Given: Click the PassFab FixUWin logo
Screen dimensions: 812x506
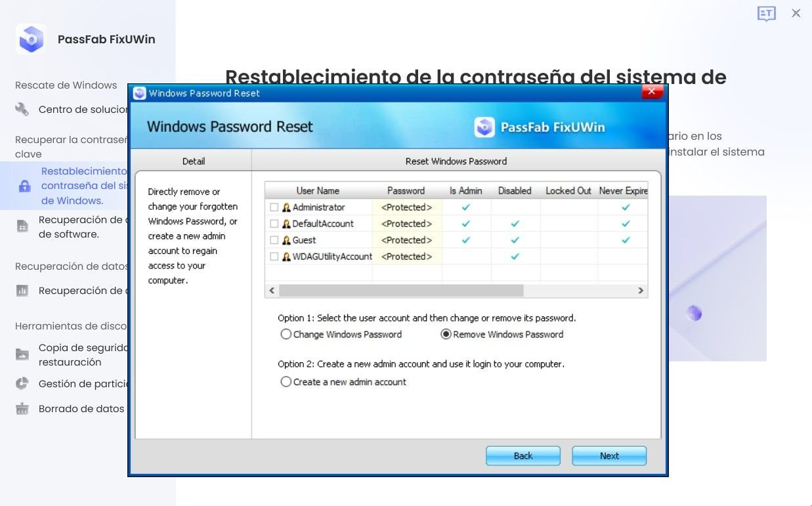Looking at the screenshot, I should [31, 39].
